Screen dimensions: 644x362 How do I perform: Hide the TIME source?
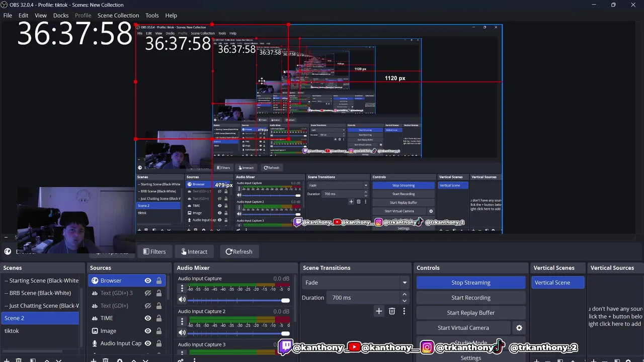pyautogui.click(x=148, y=318)
